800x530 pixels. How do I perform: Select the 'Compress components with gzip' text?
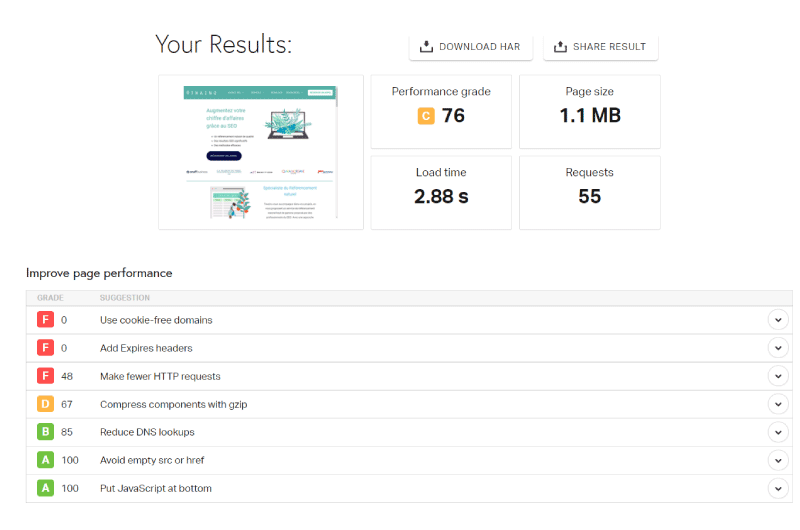point(173,404)
